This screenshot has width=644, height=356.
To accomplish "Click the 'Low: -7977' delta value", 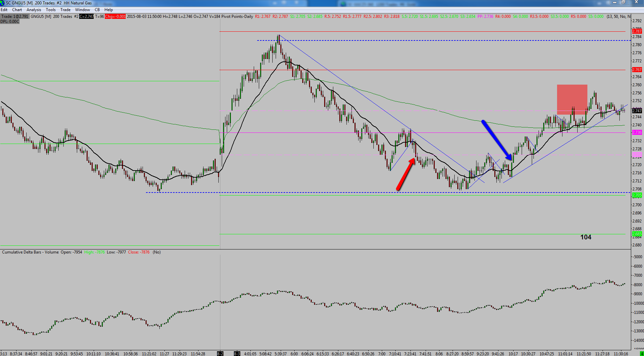I will click(x=116, y=252).
